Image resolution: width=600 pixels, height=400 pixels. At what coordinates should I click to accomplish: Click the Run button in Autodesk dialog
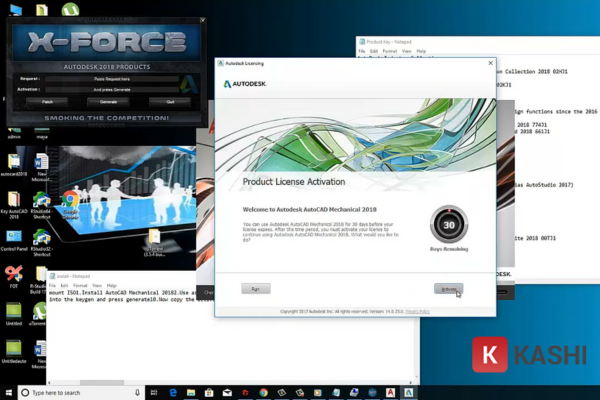click(x=256, y=289)
